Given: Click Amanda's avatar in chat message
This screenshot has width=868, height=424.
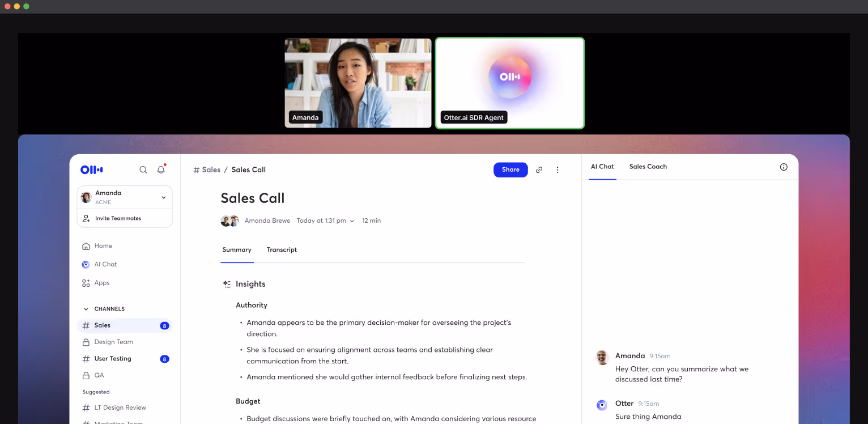Looking at the screenshot, I should [x=602, y=357].
